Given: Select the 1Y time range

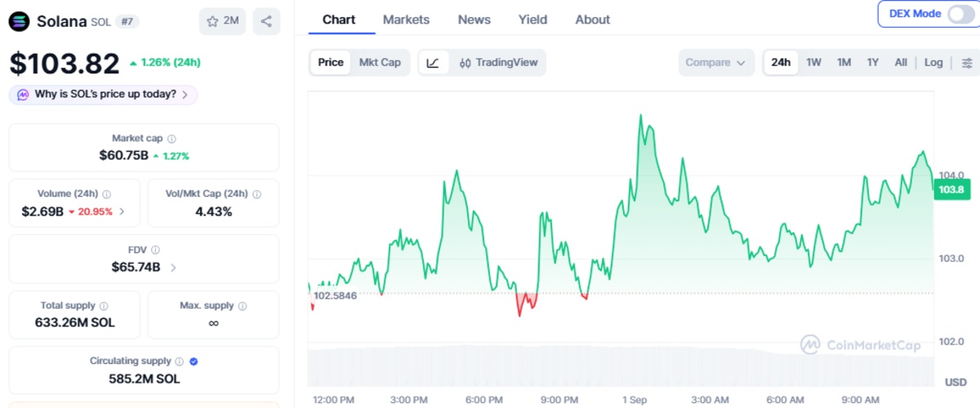Looking at the screenshot, I should click(873, 62).
